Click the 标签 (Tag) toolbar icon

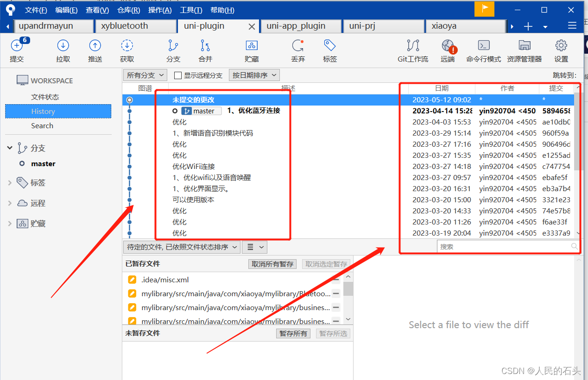point(330,45)
